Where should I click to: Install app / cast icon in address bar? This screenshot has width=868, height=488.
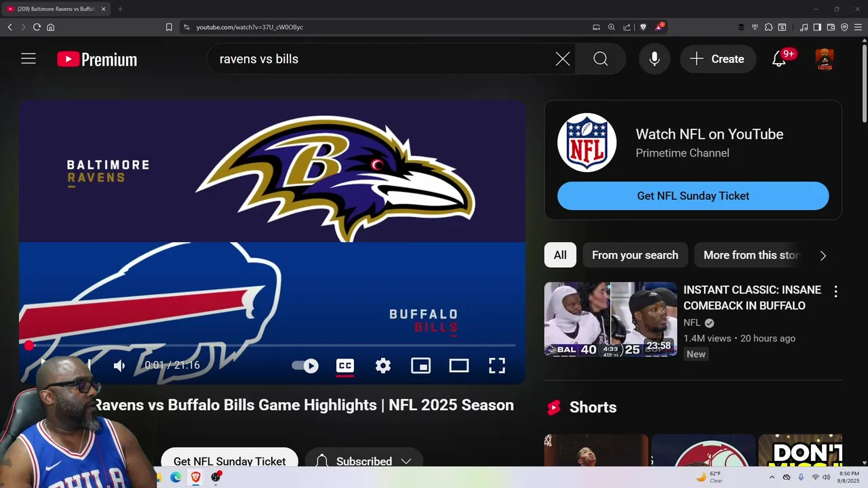(x=596, y=27)
